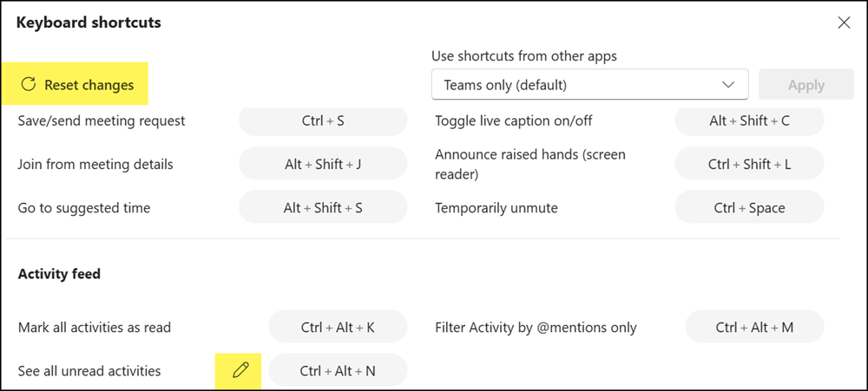
Task: Select the Ctrl + Space unmute shortcut
Action: pos(749,207)
